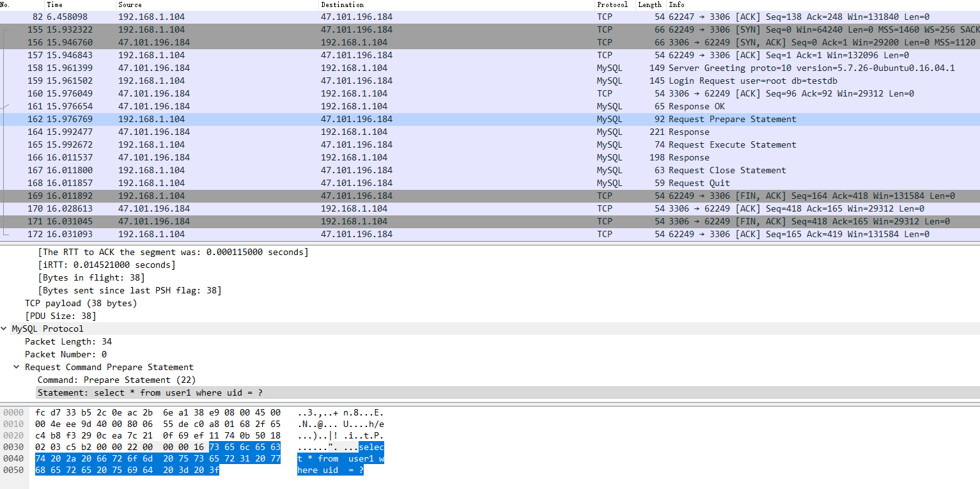The image size is (980, 489).
Task: Click hex dump offset row 0040
Action: click(x=13, y=458)
